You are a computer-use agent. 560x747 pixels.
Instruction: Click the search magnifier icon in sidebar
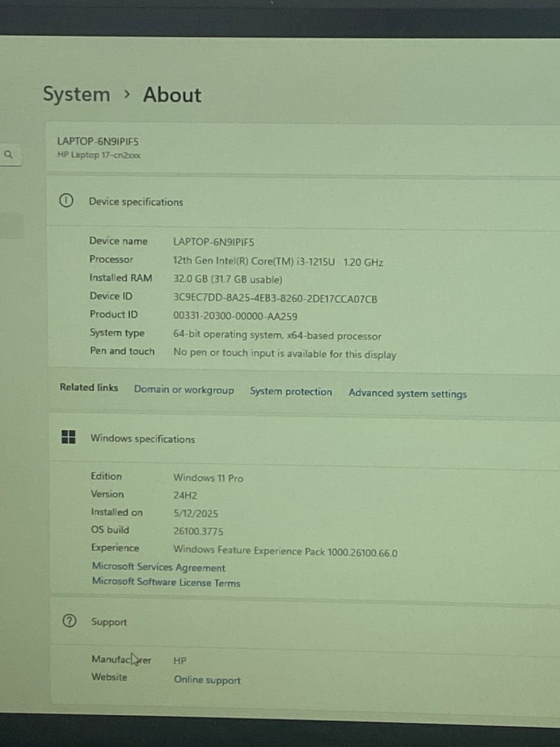9,155
